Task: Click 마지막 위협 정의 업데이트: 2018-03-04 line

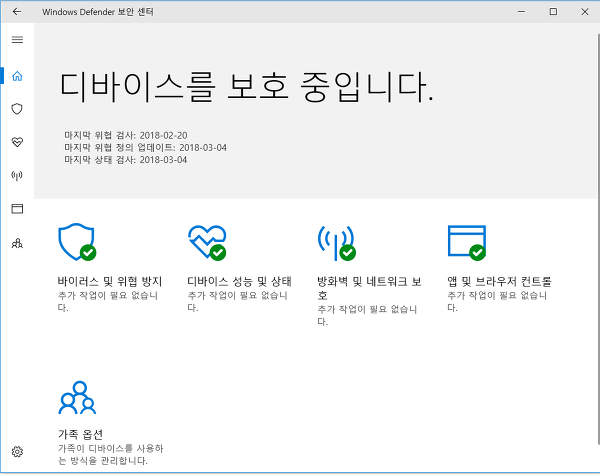Action: (x=145, y=147)
